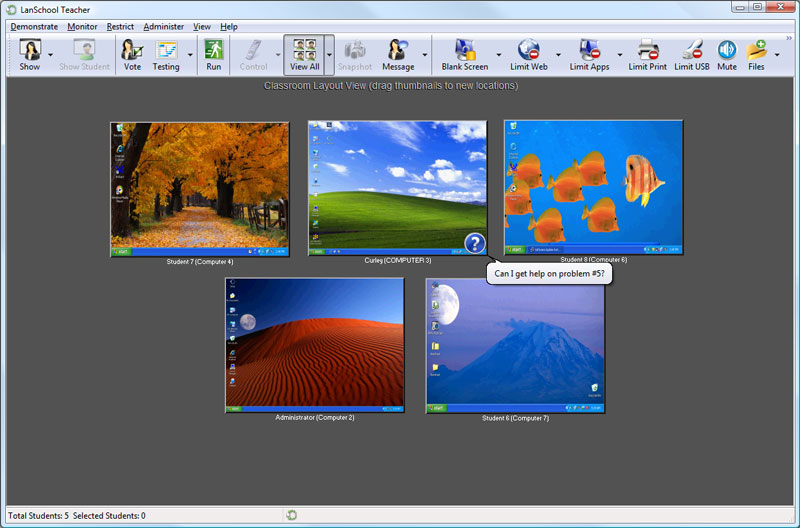Click the 'Curley (COMPUTER 3)' label

(397, 260)
